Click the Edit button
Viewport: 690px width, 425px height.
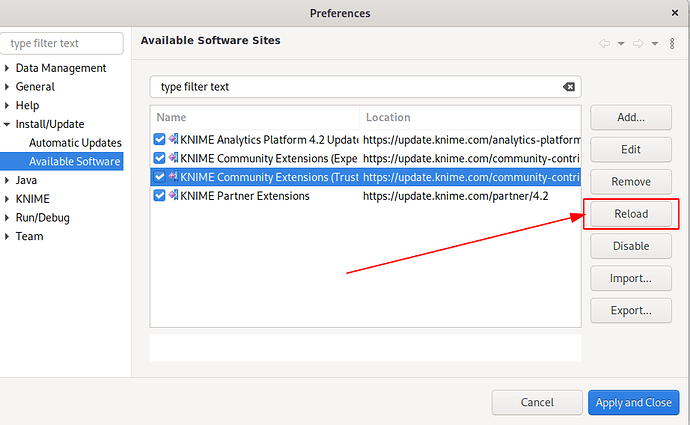click(631, 150)
